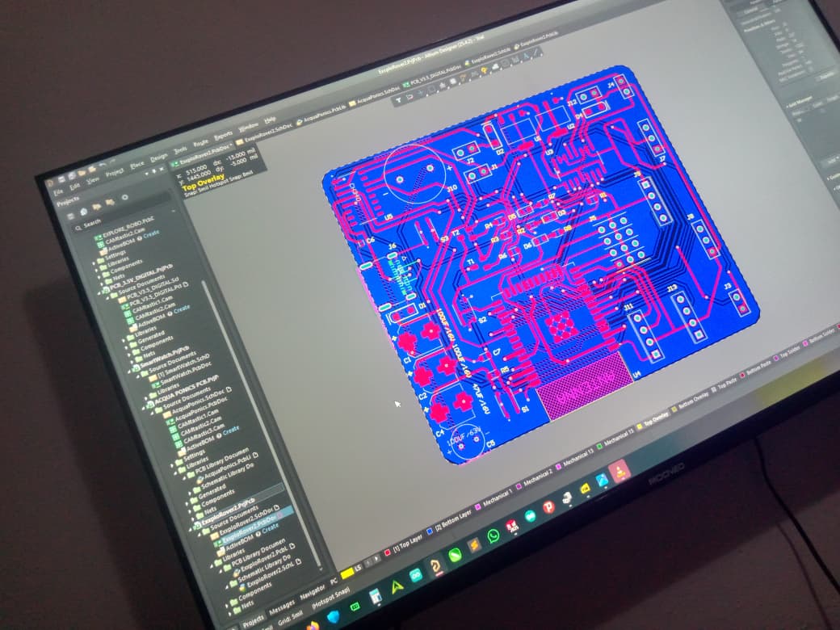Collapse the ExaploRover2.PrjPcb project node

tap(191, 529)
